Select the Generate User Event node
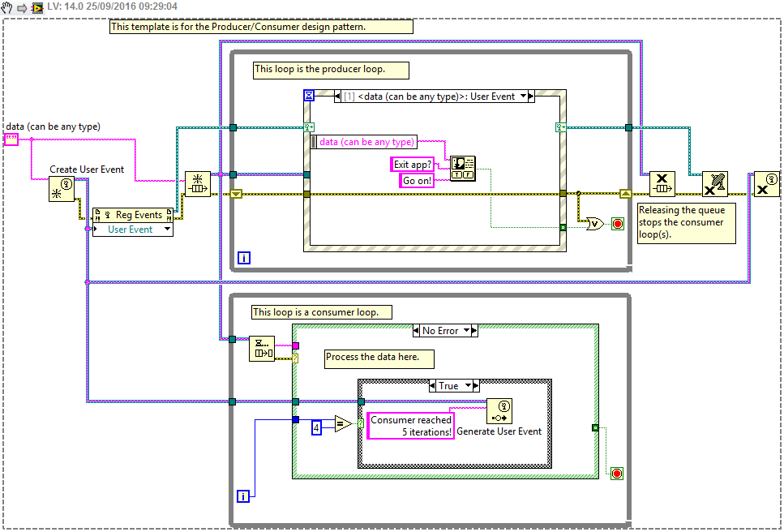 point(499,412)
